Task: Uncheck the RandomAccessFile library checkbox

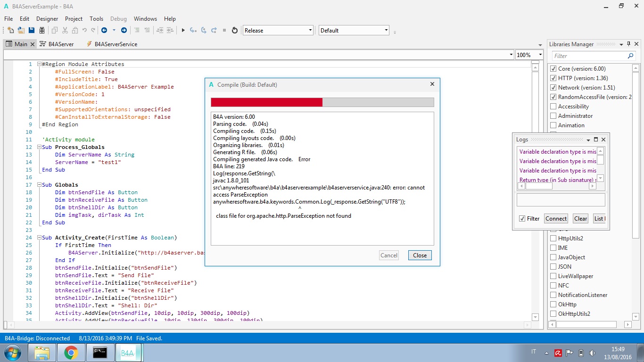Action: pyautogui.click(x=553, y=97)
